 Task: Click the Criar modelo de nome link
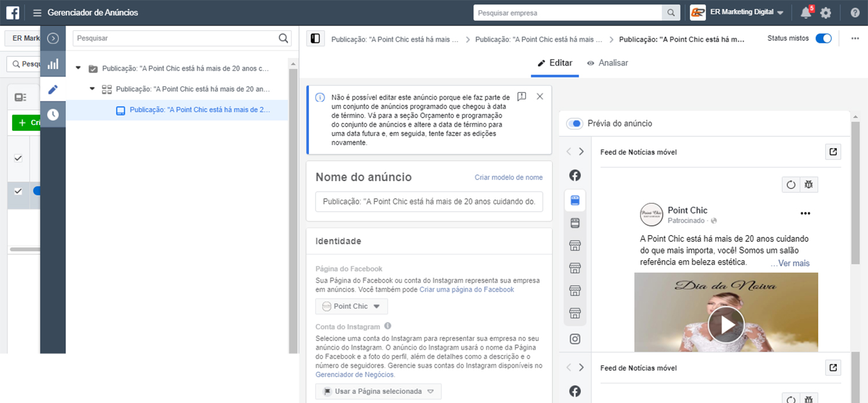click(x=508, y=177)
